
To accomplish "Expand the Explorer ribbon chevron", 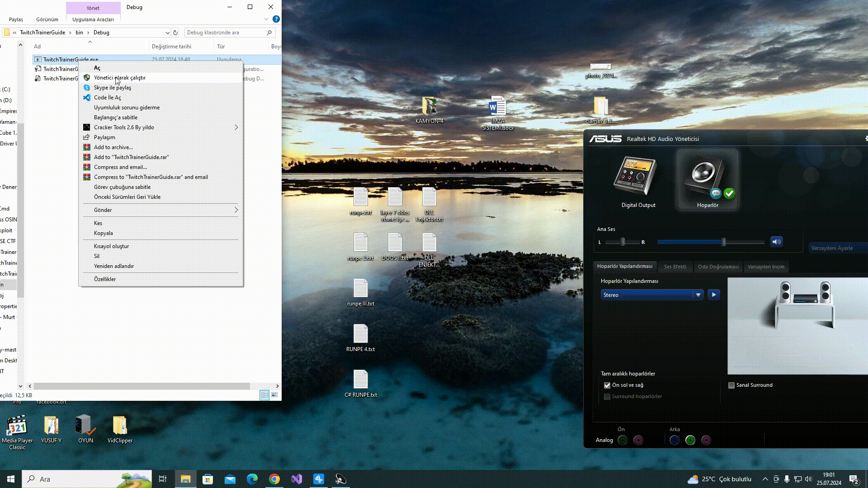I will pos(266,19).
